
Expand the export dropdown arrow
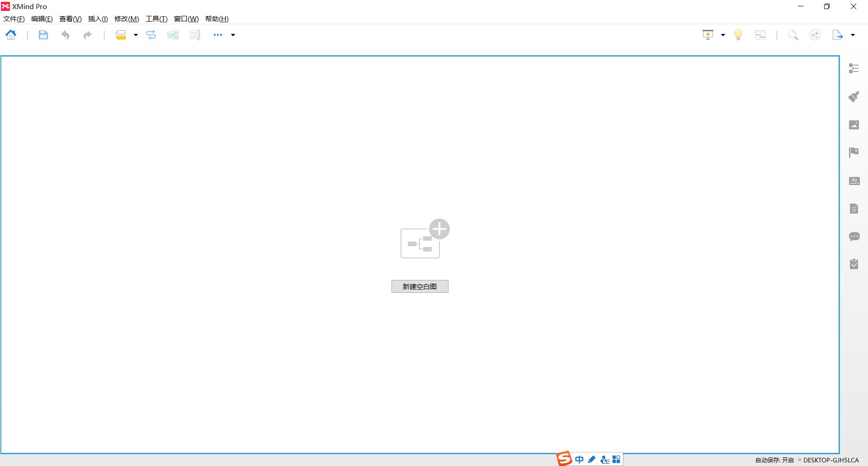[853, 35]
